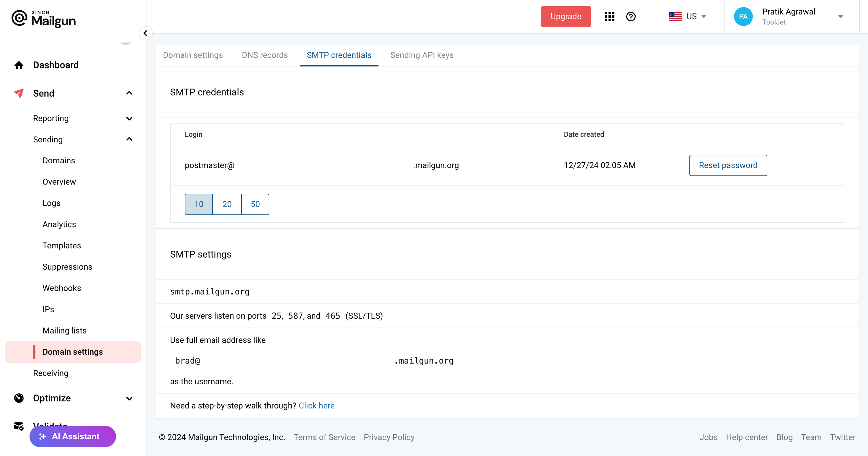Viewport: 868px width, 456px height.
Task: Collapse the sidebar with the arrow button
Action: 146,33
